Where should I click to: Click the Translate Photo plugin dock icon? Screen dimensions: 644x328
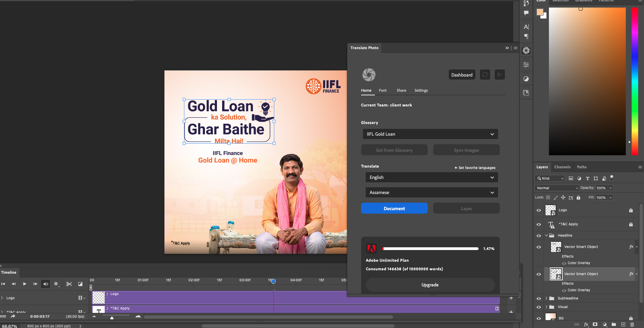tap(526, 51)
